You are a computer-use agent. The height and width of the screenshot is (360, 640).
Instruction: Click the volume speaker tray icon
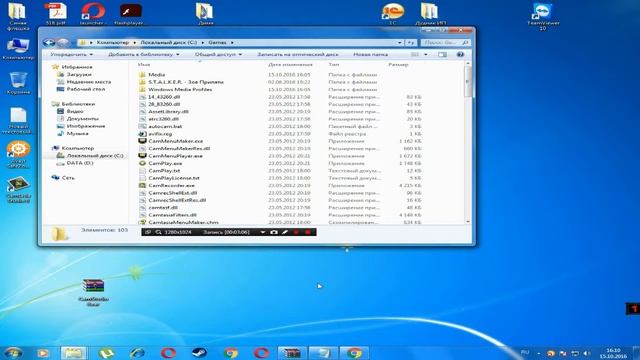587,353
